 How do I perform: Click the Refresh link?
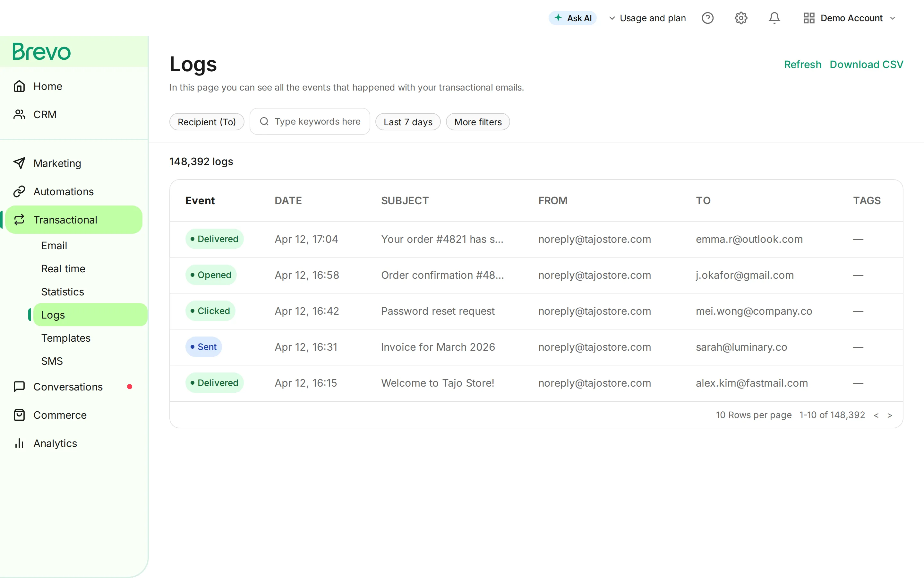click(x=803, y=64)
